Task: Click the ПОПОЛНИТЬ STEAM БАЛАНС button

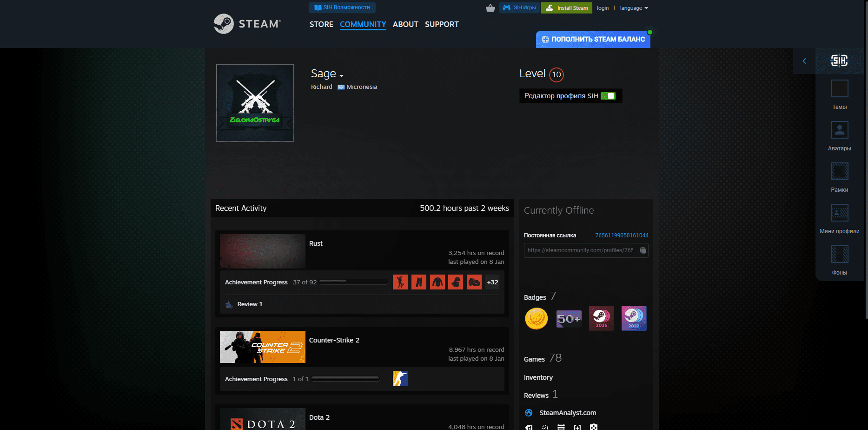Action: [594, 40]
